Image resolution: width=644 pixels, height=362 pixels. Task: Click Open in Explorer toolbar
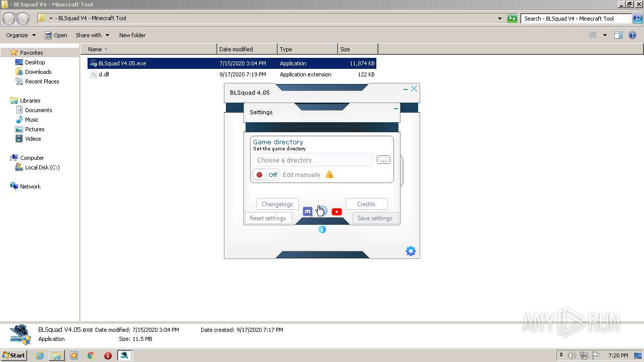point(56,35)
